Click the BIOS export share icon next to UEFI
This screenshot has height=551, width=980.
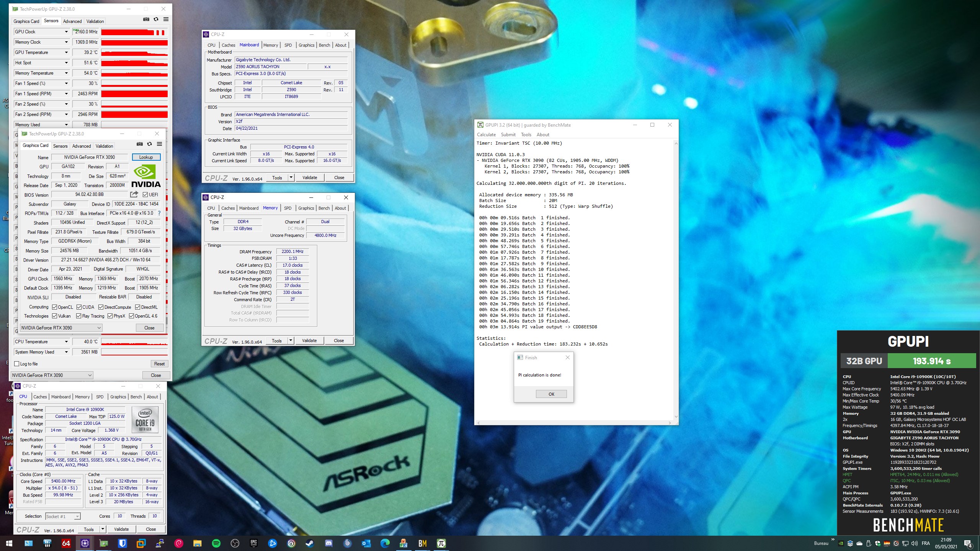tap(134, 194)
